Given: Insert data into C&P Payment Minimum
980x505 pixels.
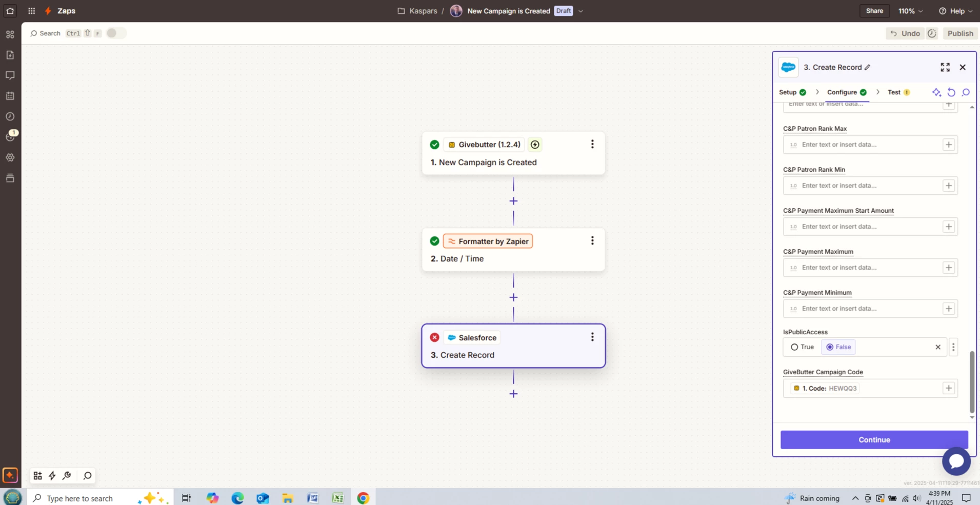Looking at the screenshot, I should [949, 309].
